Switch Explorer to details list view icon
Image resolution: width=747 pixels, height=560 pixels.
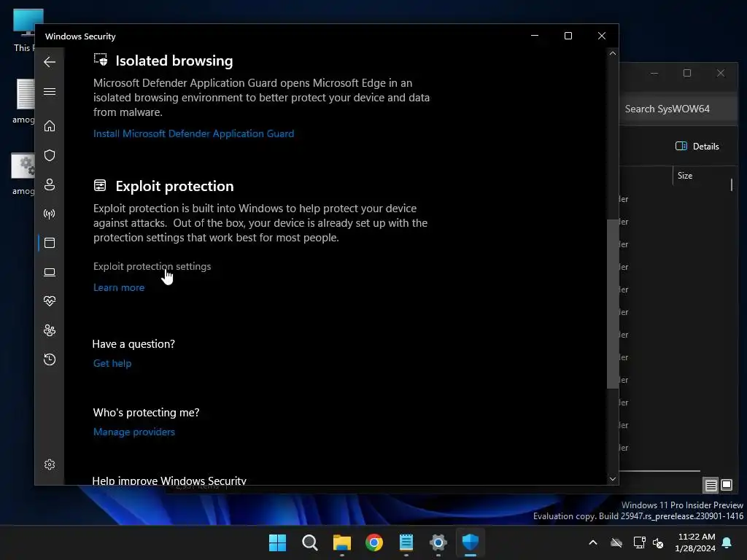pos(711,485)
